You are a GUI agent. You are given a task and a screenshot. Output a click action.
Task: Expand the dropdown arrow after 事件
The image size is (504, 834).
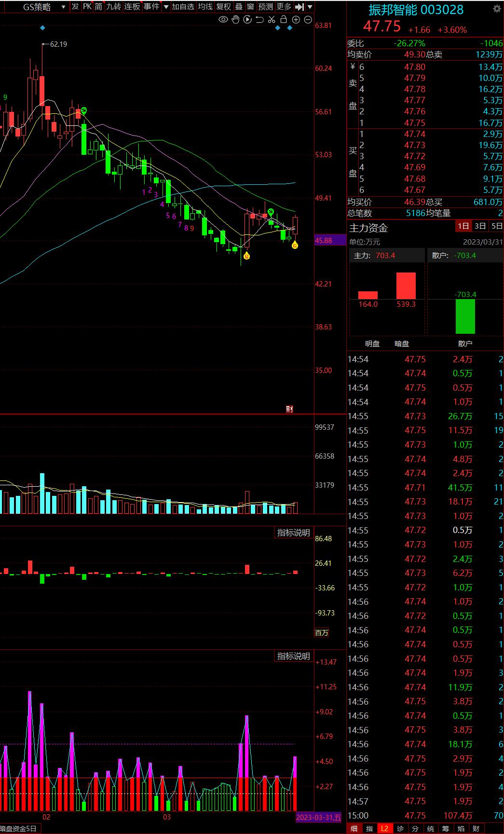(x=166, y=7)
